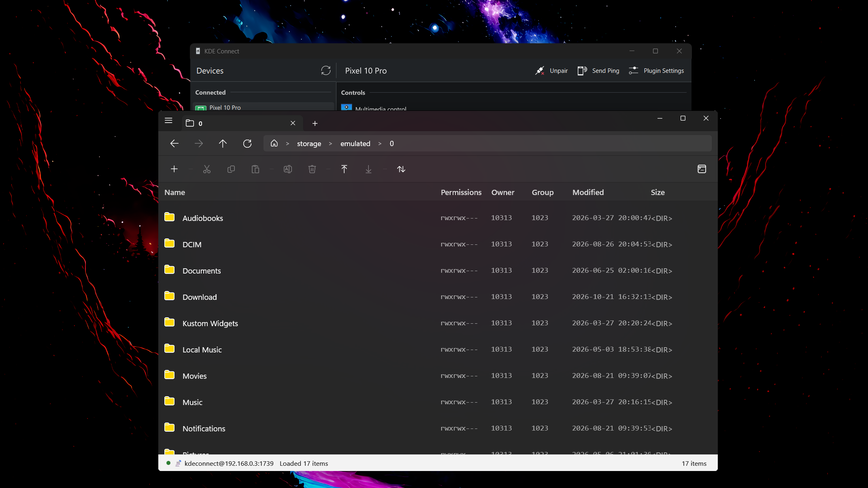Viewport: 868px width, 488px height.
Task: Click Audiobooks folder icon
Action: tap(170, 217)
